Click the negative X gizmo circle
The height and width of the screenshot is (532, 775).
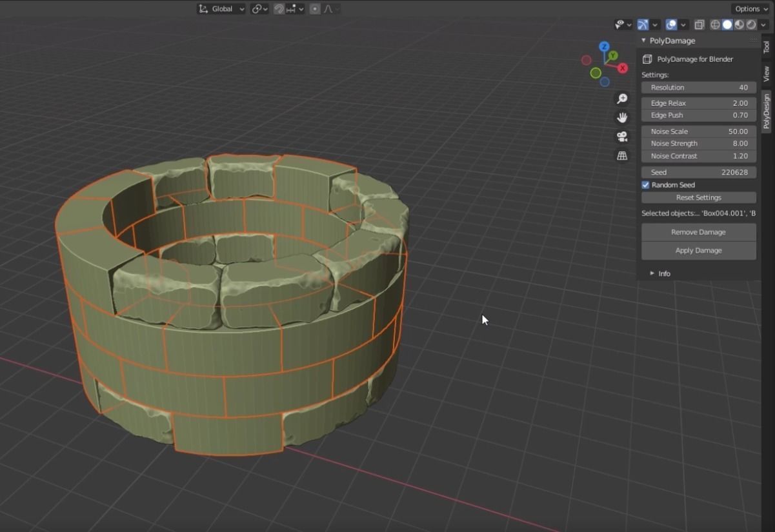(586, 60)
